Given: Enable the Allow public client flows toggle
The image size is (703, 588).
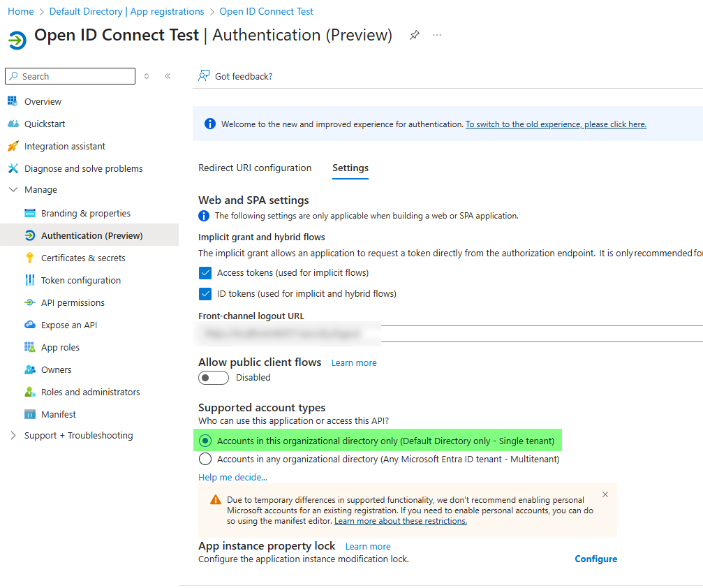Looking at the screenshot, I should coord(214,378).
